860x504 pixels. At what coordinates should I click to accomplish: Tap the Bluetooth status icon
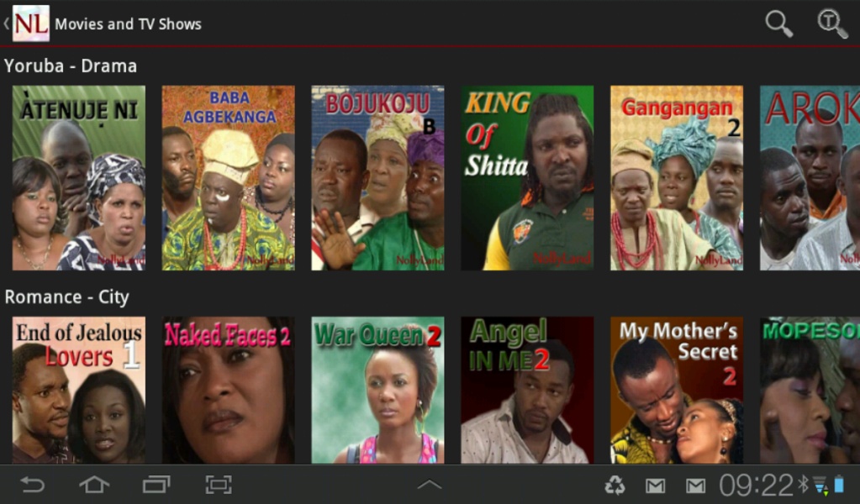click(x=803, y=485)
